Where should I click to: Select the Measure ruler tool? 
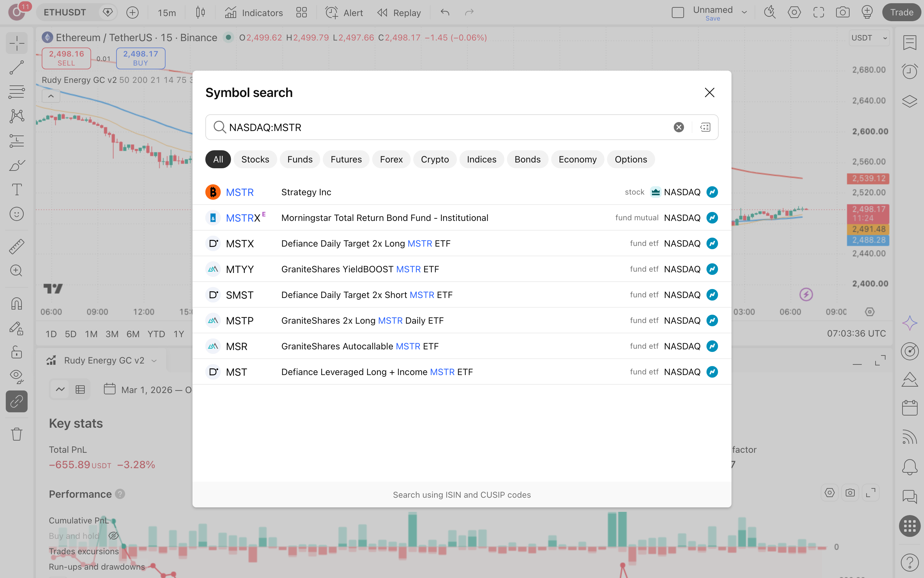pyautogui.click(x=16, y=246)
